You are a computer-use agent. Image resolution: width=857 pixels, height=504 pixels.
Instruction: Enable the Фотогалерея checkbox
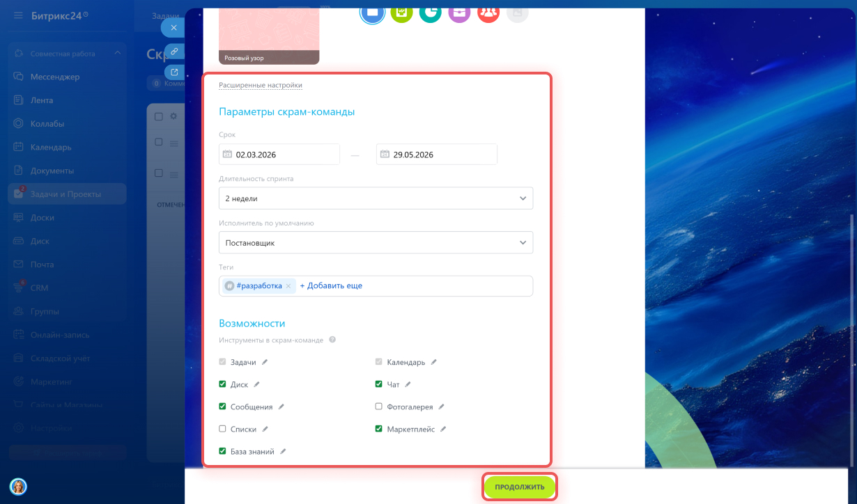point(378,407)
